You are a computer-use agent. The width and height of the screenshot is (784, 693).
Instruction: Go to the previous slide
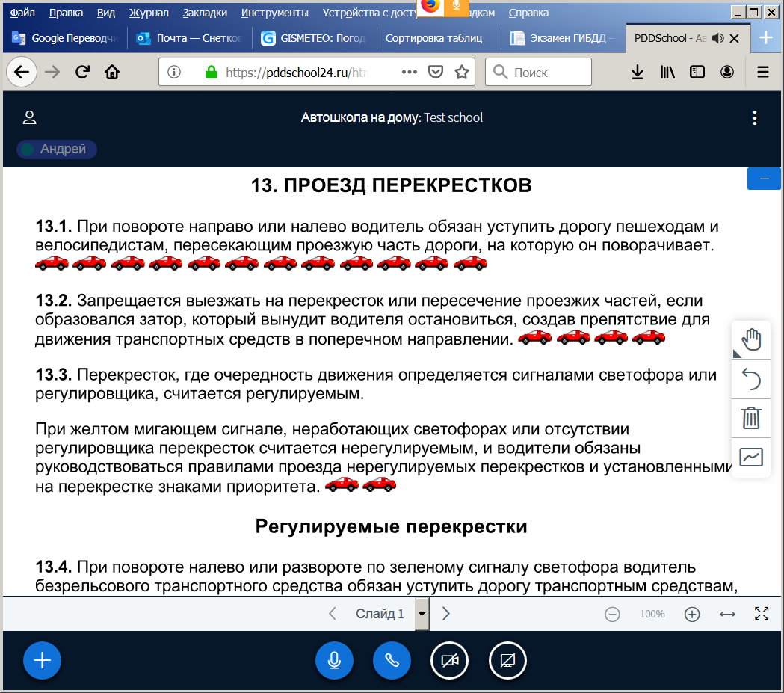point(333,614)
